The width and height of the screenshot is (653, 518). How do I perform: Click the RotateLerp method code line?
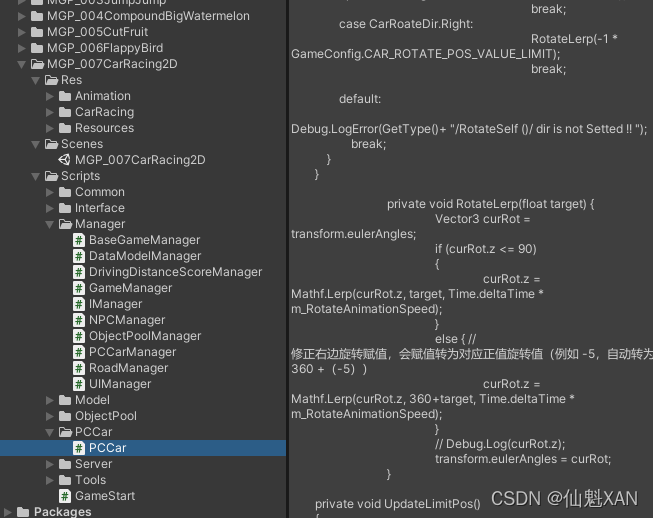pos(491,204)
